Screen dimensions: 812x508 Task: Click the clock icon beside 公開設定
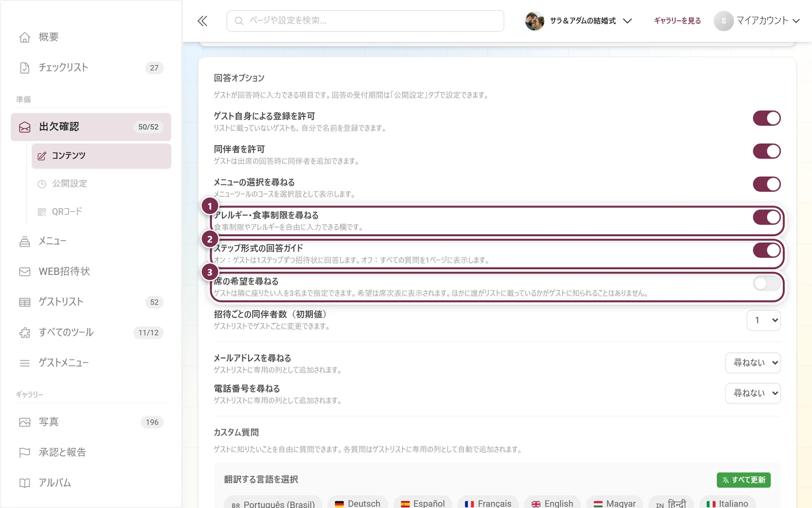point(42,184)
